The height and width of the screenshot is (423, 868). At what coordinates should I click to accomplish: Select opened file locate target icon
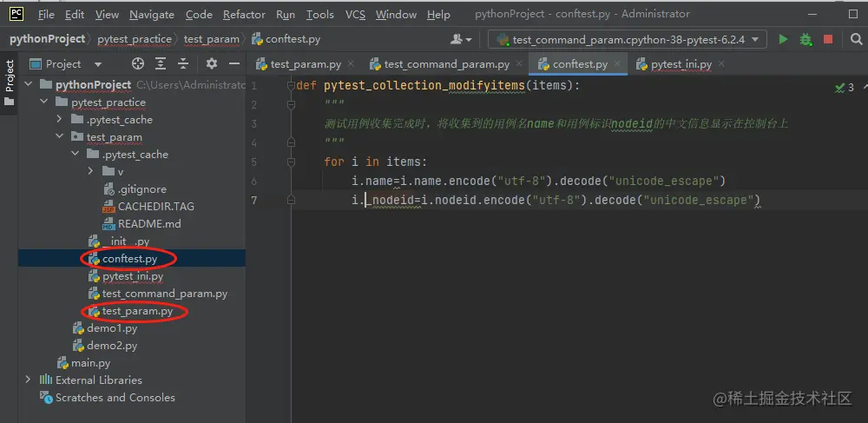pos(138,64)
